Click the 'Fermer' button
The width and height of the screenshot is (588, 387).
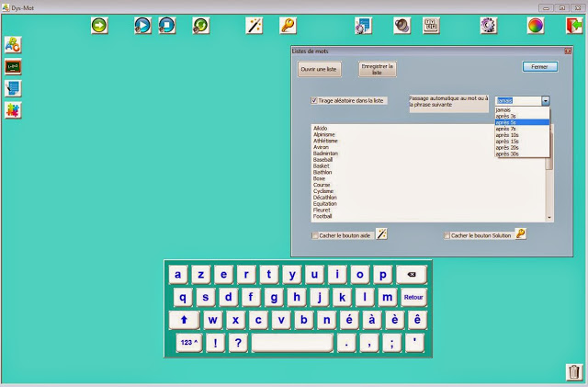539,67
